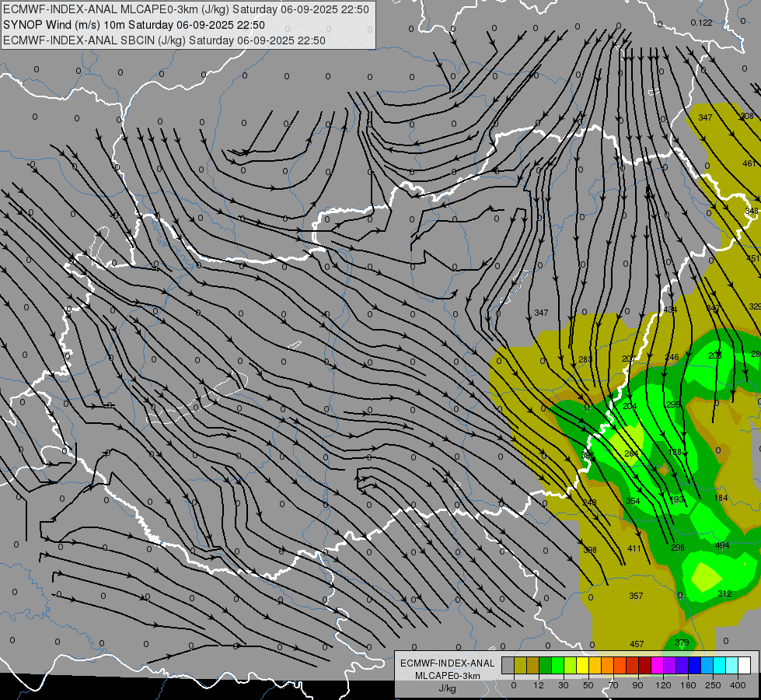The height and width of the screenshot is (700, 761).
Task: Pick the olive legend swatch after 0
Action: point(521,665)
